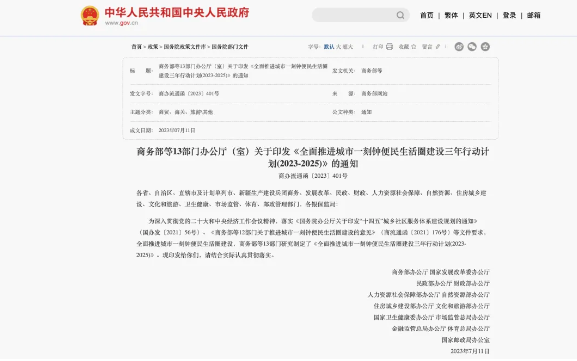Open the 邮箱 mailbox link

pos(534,15)
